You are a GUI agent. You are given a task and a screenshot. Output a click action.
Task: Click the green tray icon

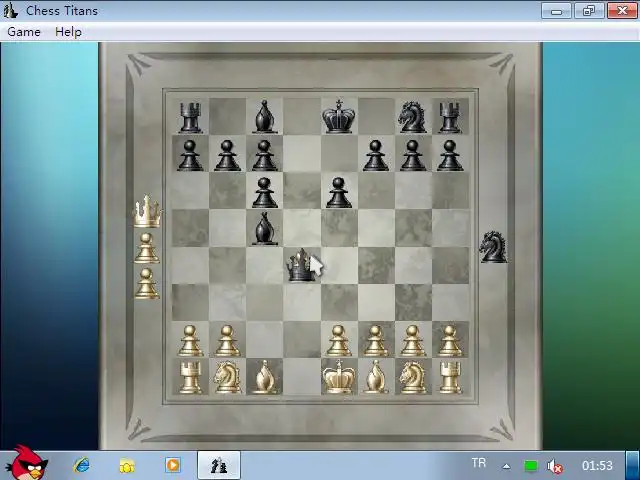click(530, 466)
